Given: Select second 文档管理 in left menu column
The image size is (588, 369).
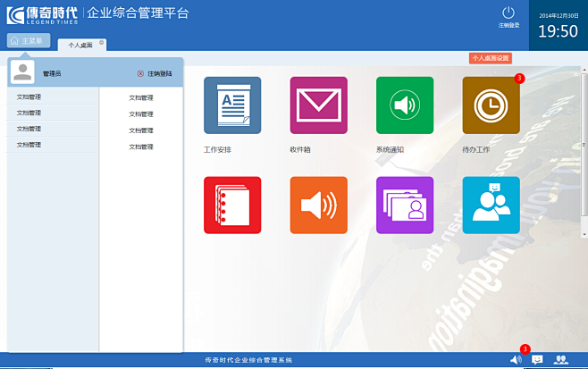Looking at the screenshot, I should coord(29,113).
